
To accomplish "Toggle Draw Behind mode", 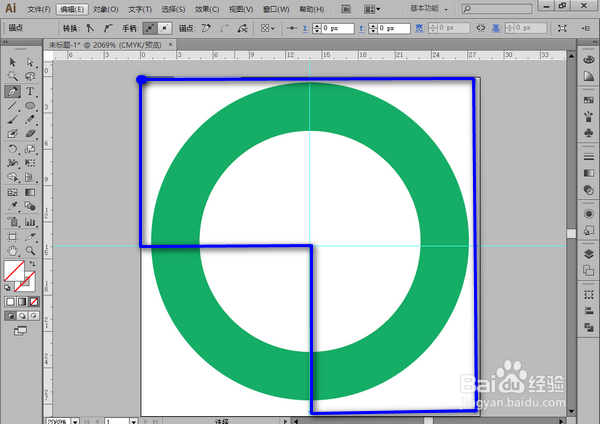I will click(x=22, y=316).
